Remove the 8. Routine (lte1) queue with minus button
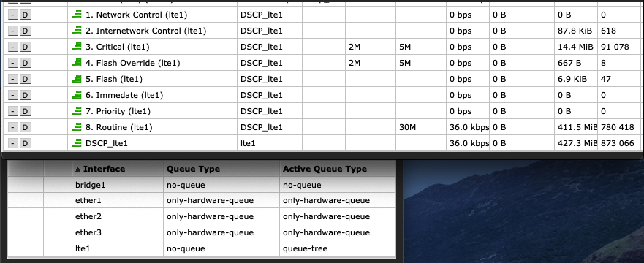Viewport: 644px width, 263px height. pyautogui.click(x=13, y=127)
